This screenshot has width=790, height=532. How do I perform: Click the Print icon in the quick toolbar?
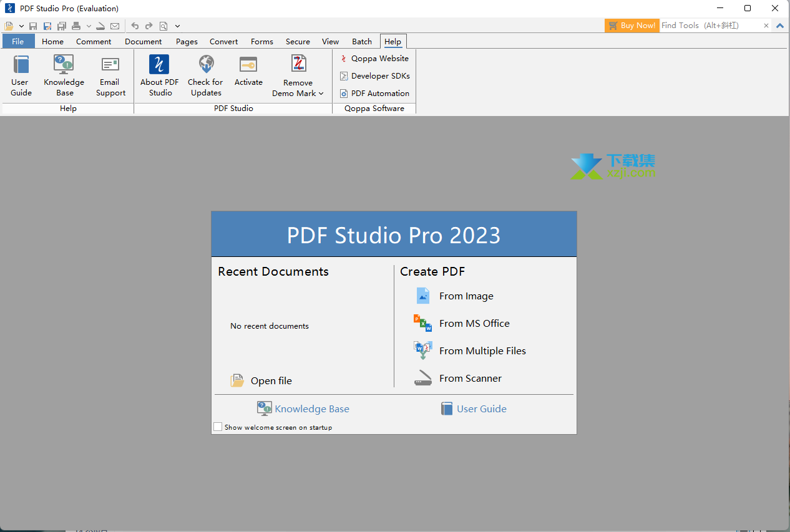[76, 26]
